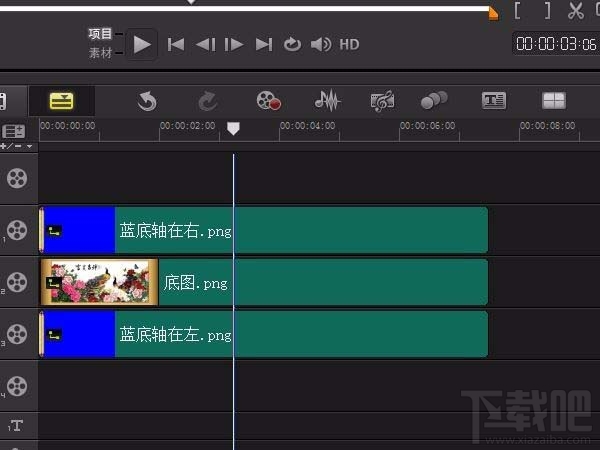The height and width of the screenshot is (450, 600).
Task: Split the clip with scissors tool
Action: pyautogui.click(x=576, y=10)
